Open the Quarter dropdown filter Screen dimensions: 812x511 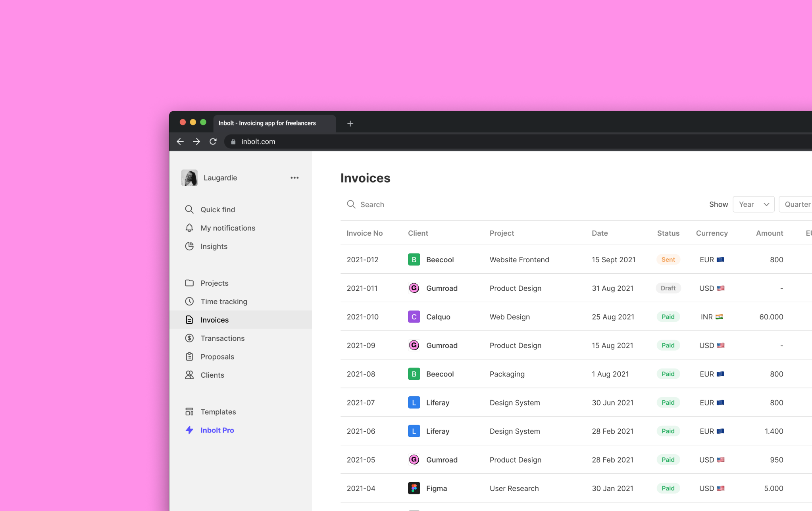[x=795, y=204]
